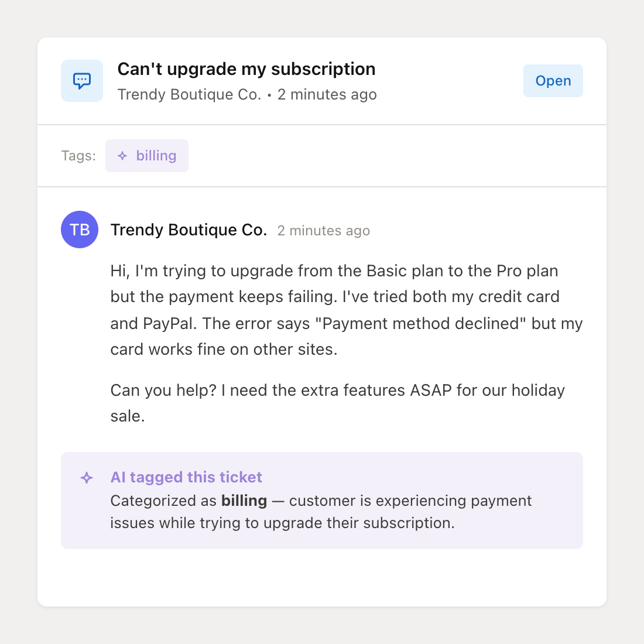644x644 pixels.
Task: Open the Trendy Boutique Co. customer name
Action: [189, 94]
